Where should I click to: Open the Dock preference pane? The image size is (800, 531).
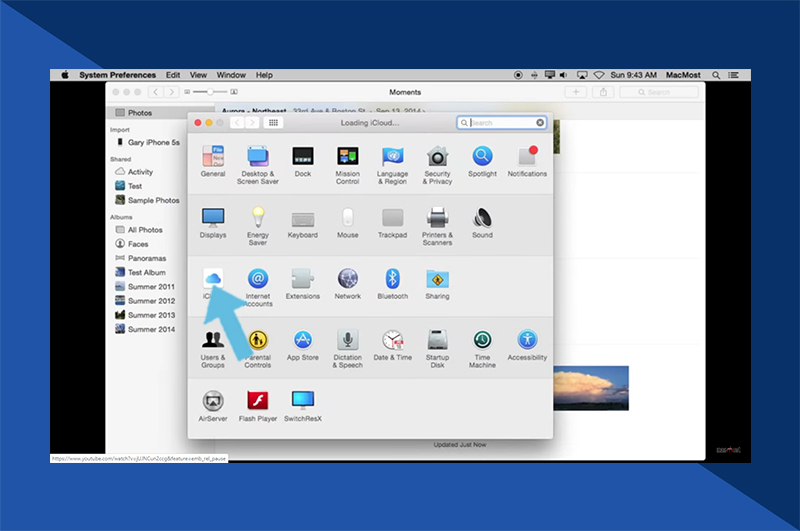point(303,162)
